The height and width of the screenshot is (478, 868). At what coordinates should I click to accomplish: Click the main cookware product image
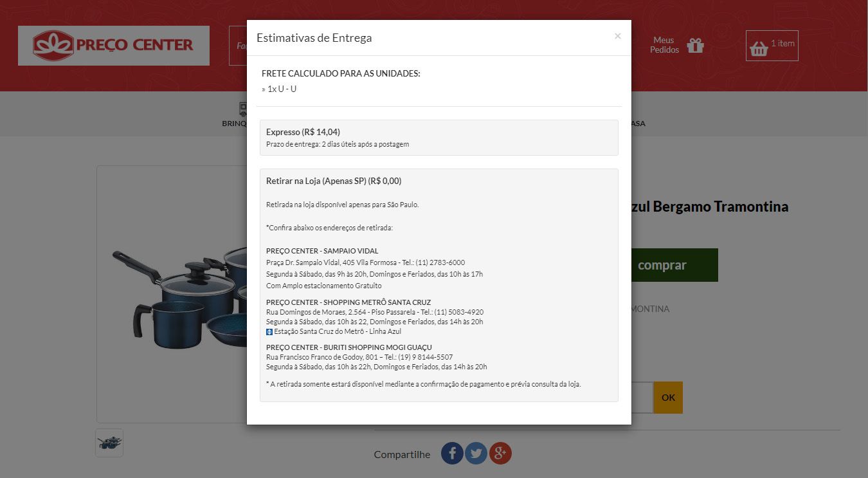click(x=172, y=294)
